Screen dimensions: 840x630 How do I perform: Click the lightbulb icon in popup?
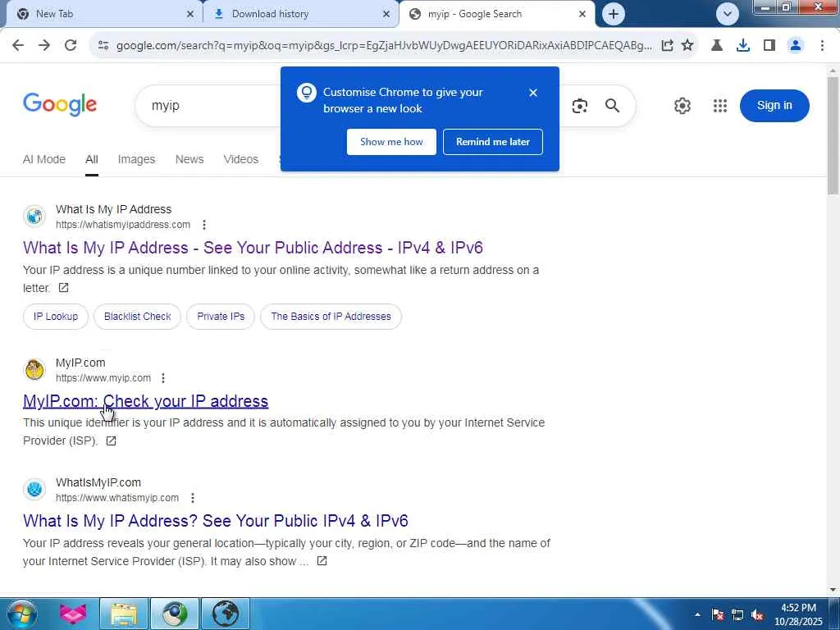[x=307, y=93]
